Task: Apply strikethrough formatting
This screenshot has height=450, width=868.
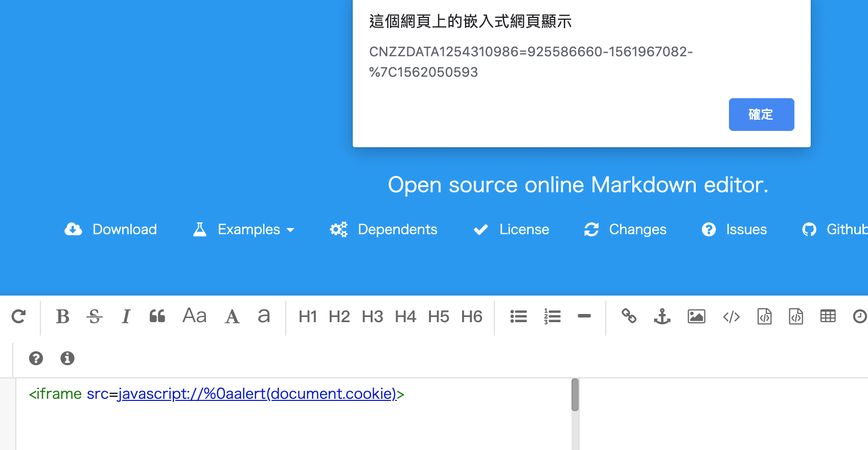Action: pyautogui.click(x=95, y=317)
